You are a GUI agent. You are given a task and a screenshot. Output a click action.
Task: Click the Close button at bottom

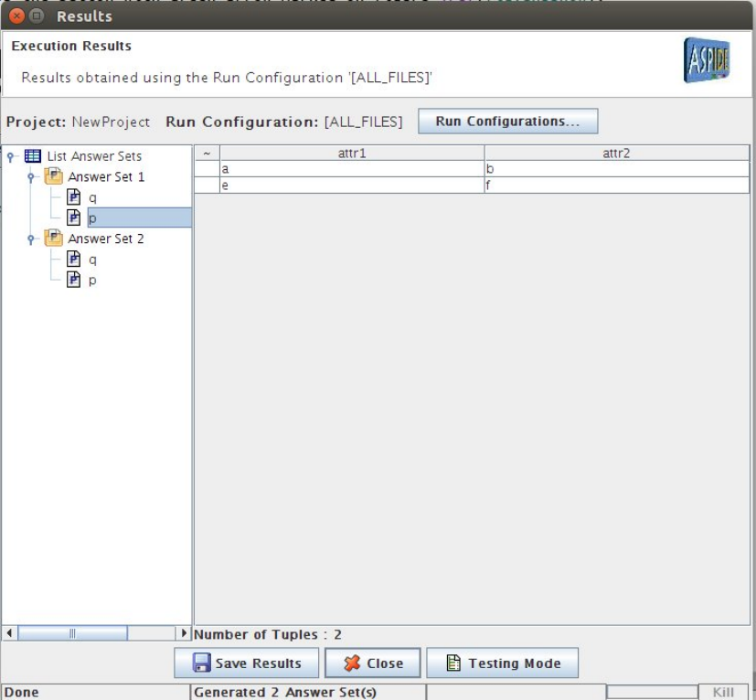[x=373, y=663]
